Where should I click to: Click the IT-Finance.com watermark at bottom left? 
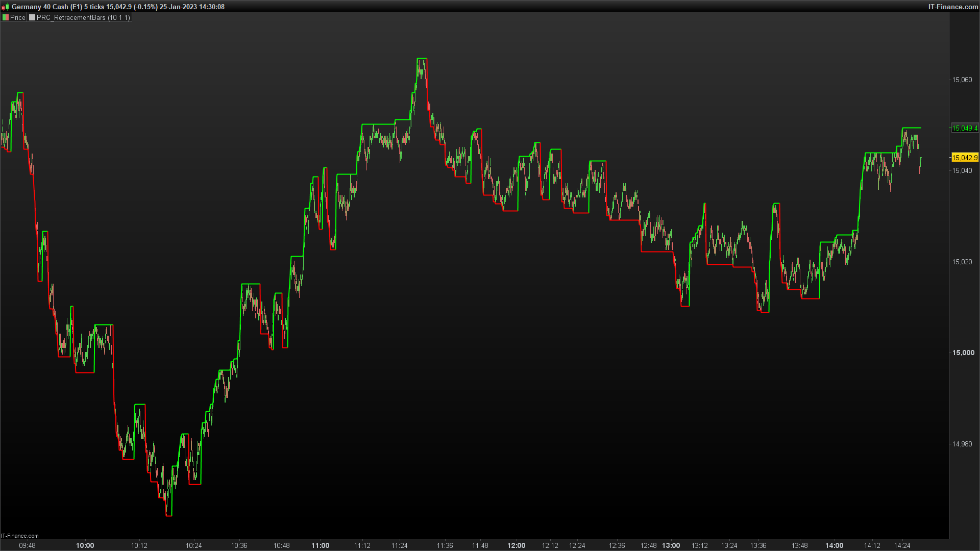[20, 536]
